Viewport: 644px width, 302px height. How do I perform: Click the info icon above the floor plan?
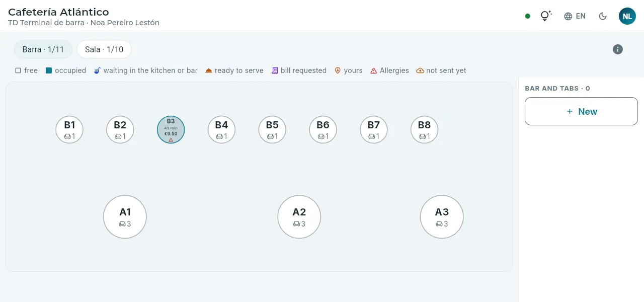click(618, 49)
